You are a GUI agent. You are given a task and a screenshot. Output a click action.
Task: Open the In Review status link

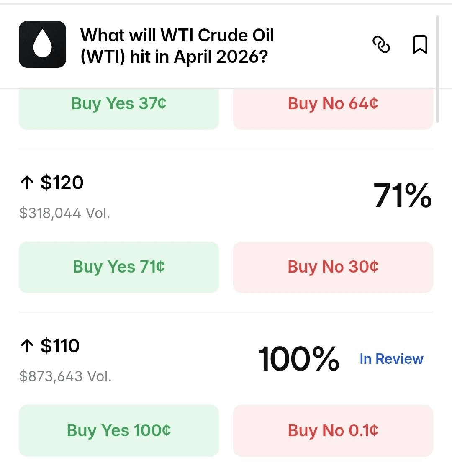pos(391,359)
